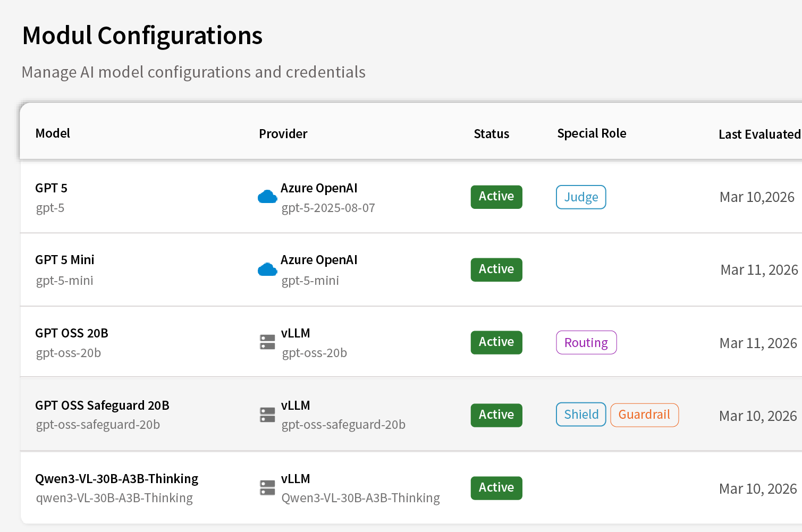Open the GPT OSS Safeguard 20B model name

[102, 406]
